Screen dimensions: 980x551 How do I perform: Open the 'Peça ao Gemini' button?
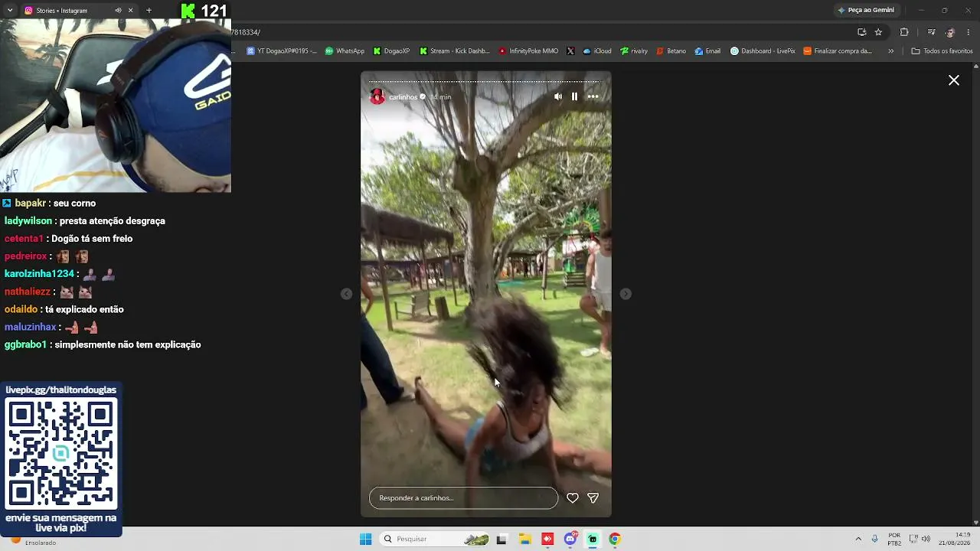867,10
